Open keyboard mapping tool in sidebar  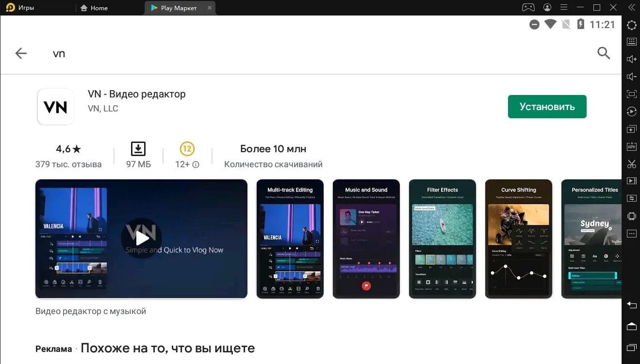[x=631, y=42]
